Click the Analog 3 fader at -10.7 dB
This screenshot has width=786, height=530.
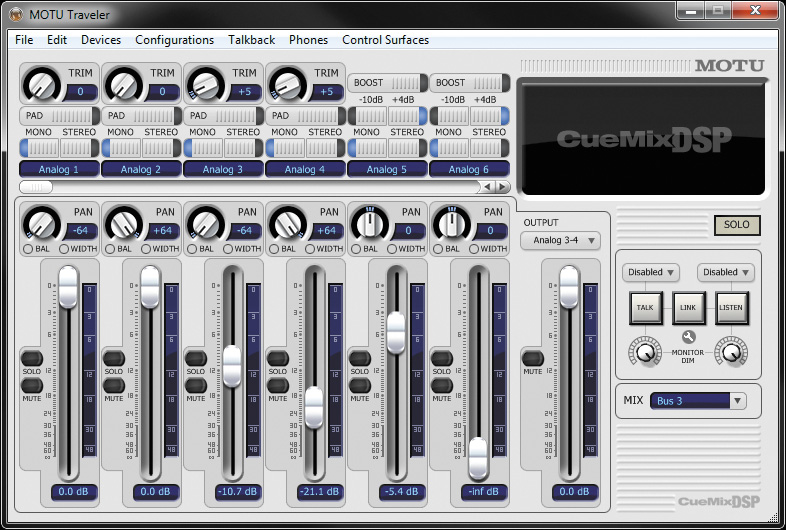pos(232,366)
